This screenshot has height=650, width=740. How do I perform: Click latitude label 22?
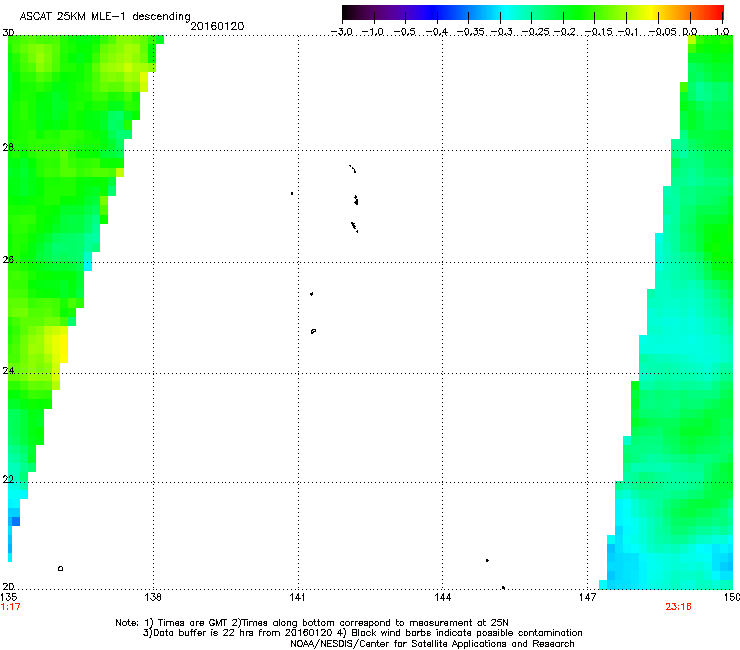[8, 479]
